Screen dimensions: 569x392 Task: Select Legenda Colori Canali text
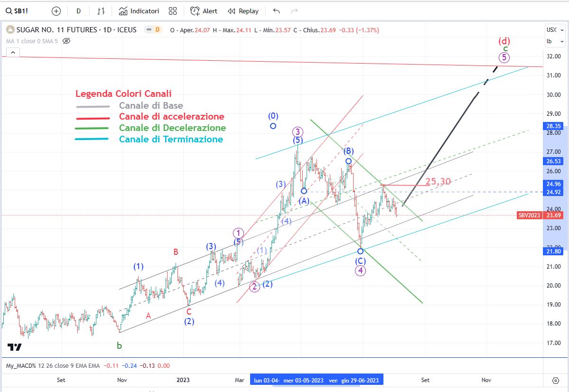123,93
